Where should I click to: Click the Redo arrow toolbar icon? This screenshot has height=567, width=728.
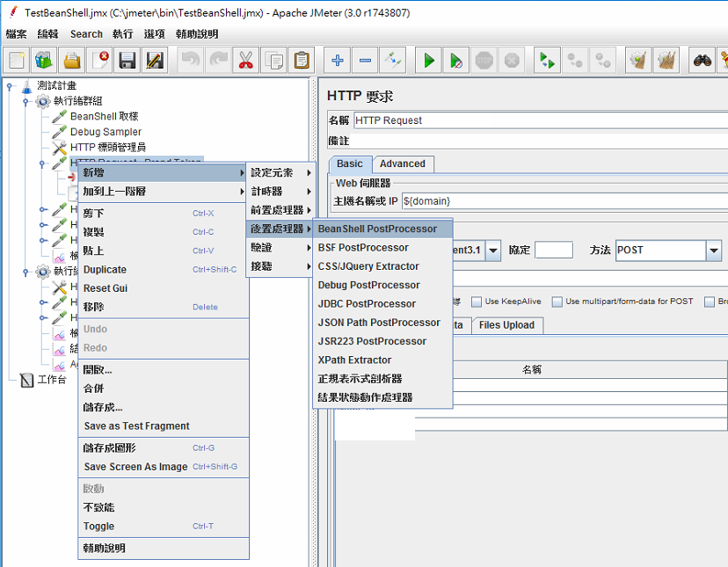(x=219, y=61)
